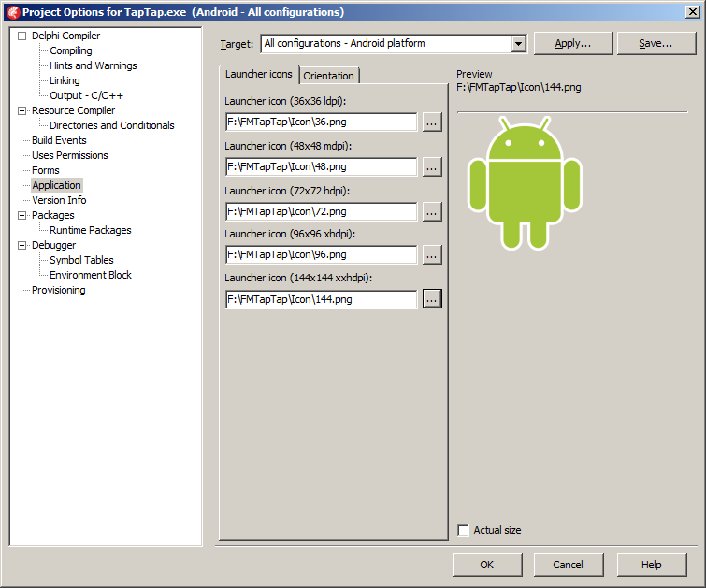Select the Debugger tree item

click(53, 245)
